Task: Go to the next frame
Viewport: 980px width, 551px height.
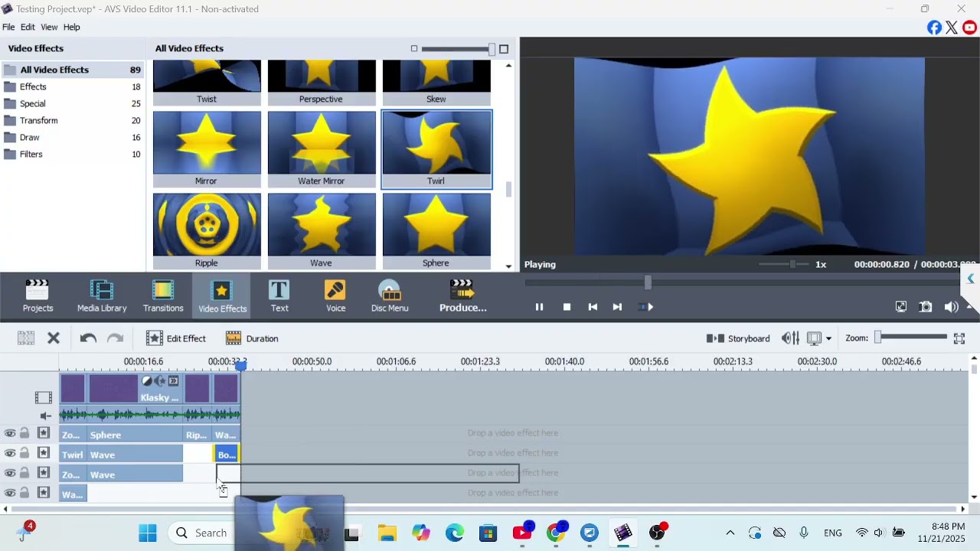Action: pos(617,307)
